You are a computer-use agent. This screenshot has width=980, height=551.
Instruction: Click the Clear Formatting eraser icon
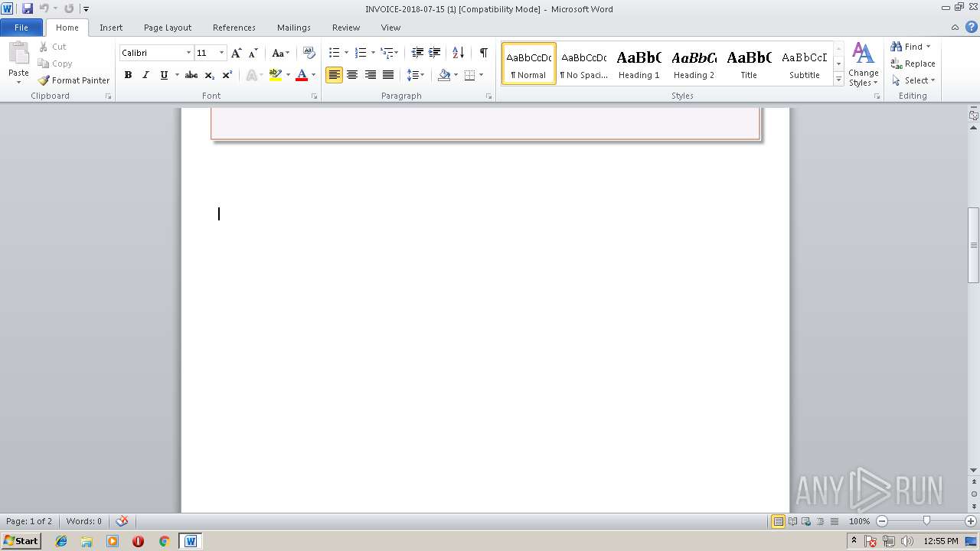(309, 53)
